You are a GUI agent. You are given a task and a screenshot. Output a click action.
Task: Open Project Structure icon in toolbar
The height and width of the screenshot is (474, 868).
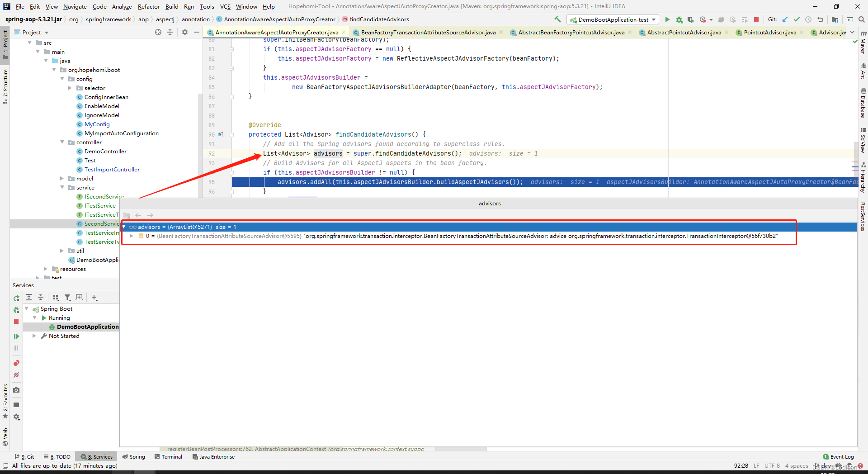click(835, 19)
